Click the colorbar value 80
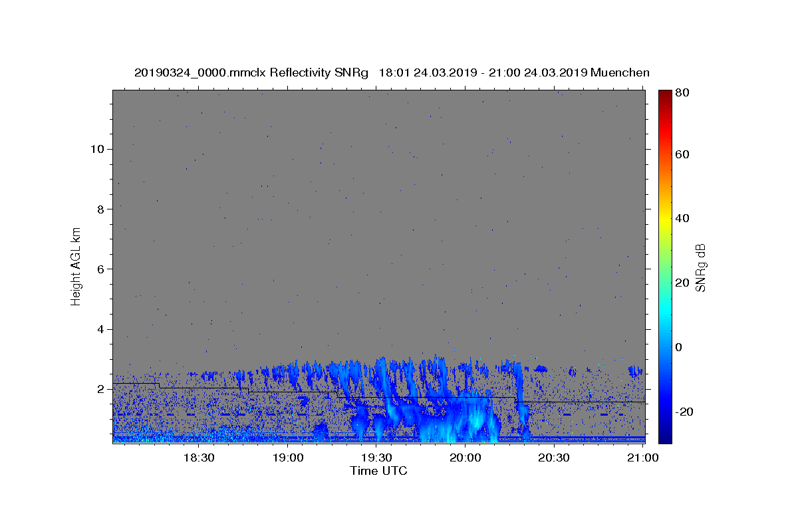This screenshot has height=532, width=798. tap(682, 93)
